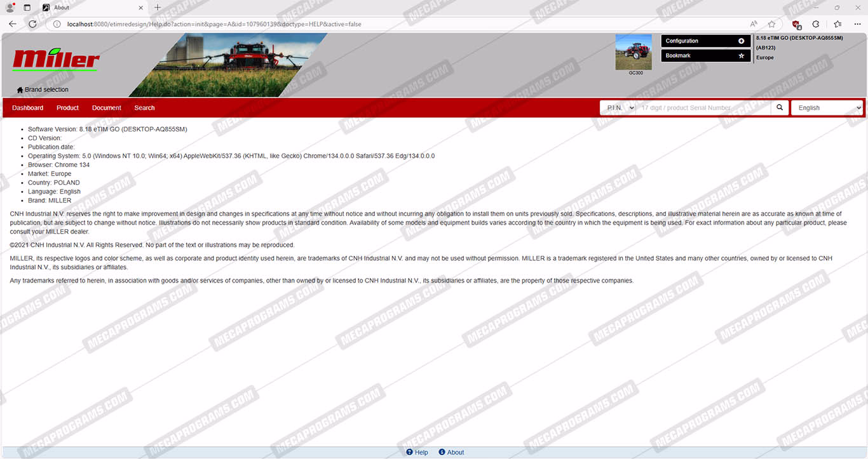Screen dimensions: 868x459
Task: Click the Language: English line
Action: pos(54,191)
